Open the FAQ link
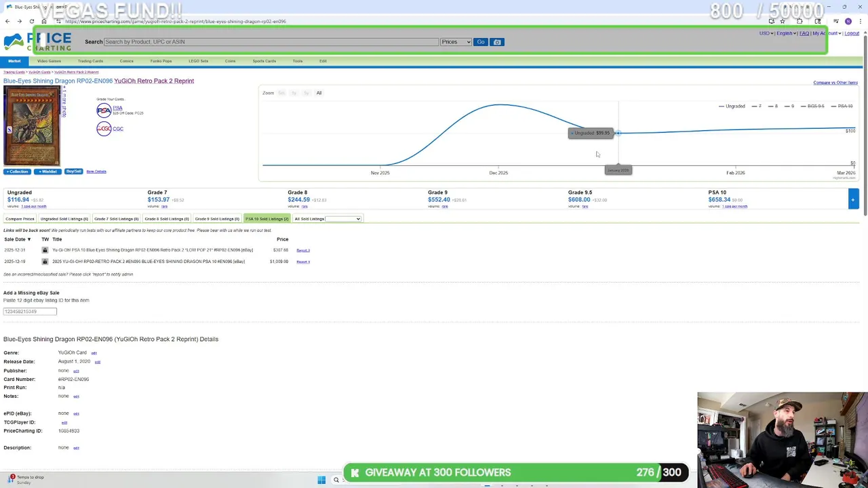The image size is (868, 488). pos(804,33)
